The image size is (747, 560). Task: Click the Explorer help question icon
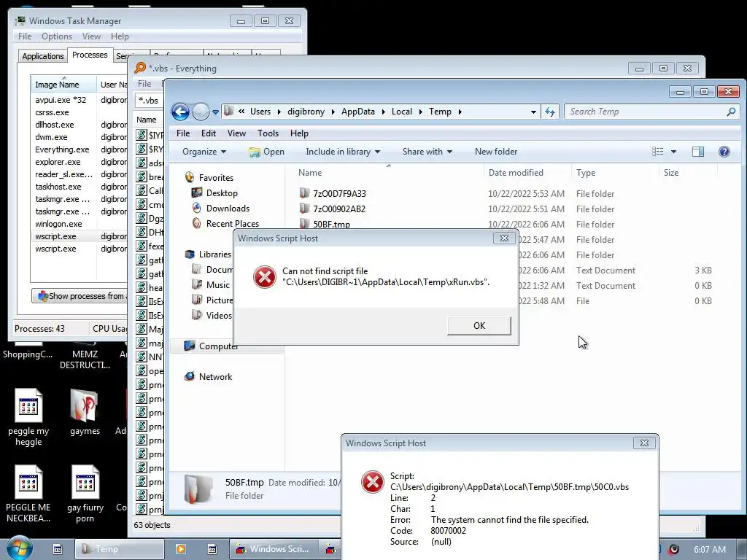pyautogui.click(x=724, y=152)
